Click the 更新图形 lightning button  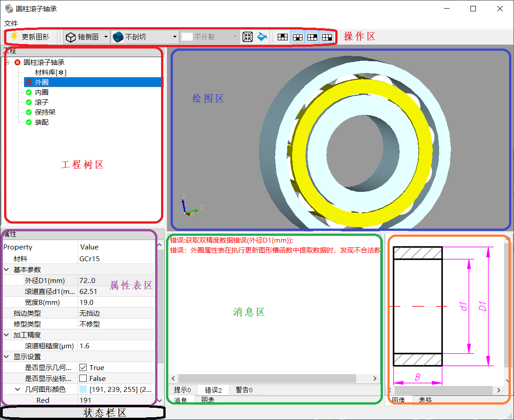[x=30, y=37]
